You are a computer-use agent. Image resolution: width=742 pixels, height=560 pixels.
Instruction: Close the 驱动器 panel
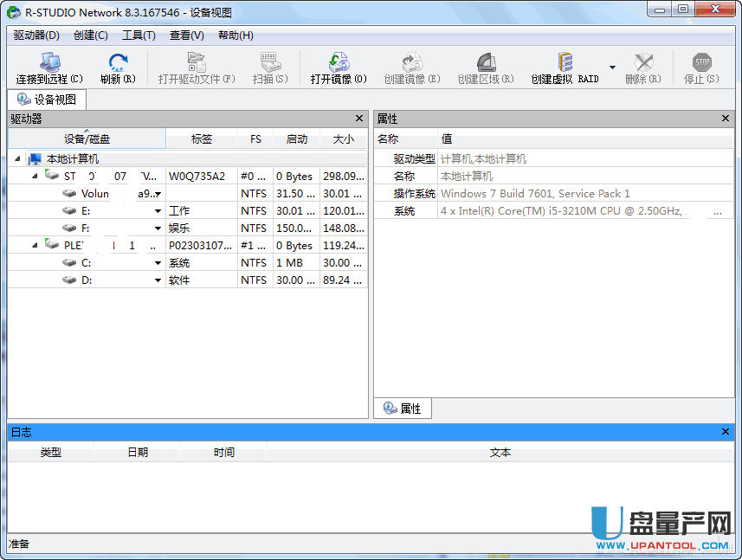click(359, 119)
